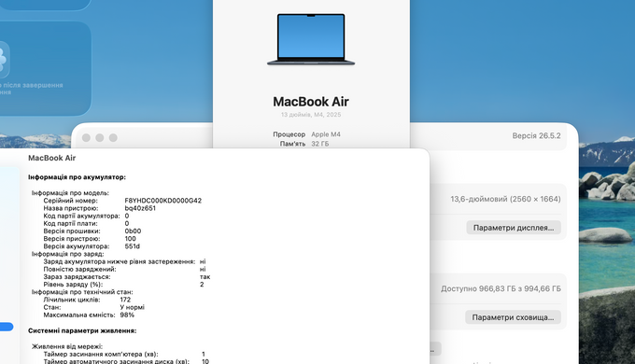Viewport: 635px width, 364px height.
Task: Select 'Таймер засинання комп'ютера (хв):' label
Action: point(101,355)
